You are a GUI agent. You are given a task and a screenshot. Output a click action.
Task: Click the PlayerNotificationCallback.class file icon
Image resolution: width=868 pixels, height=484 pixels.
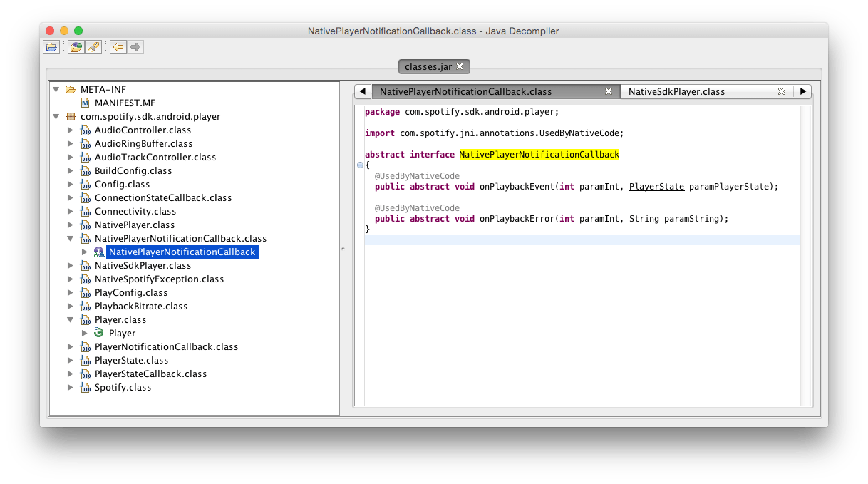pyautogui.click(x=85, y=347)
